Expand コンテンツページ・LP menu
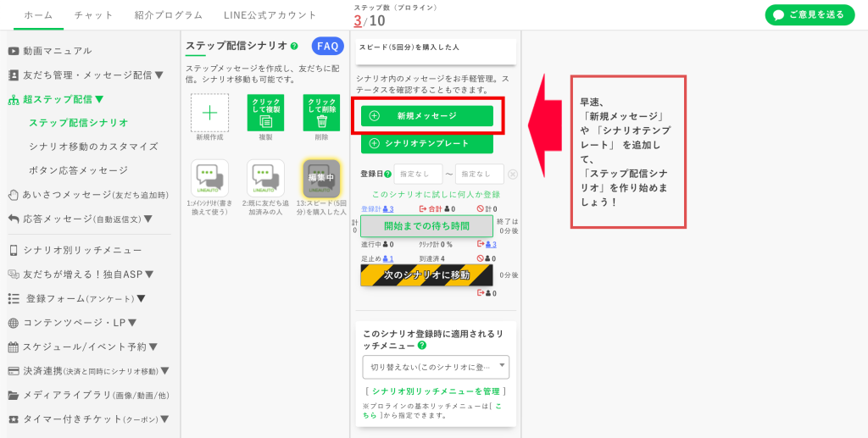868x438 pixels. tap(73, 323)
